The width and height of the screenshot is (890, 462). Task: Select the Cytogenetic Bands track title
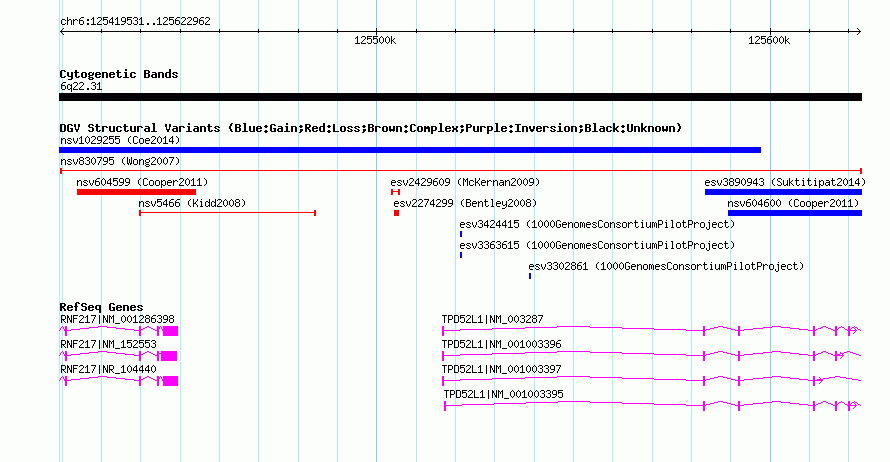[119, 74]
